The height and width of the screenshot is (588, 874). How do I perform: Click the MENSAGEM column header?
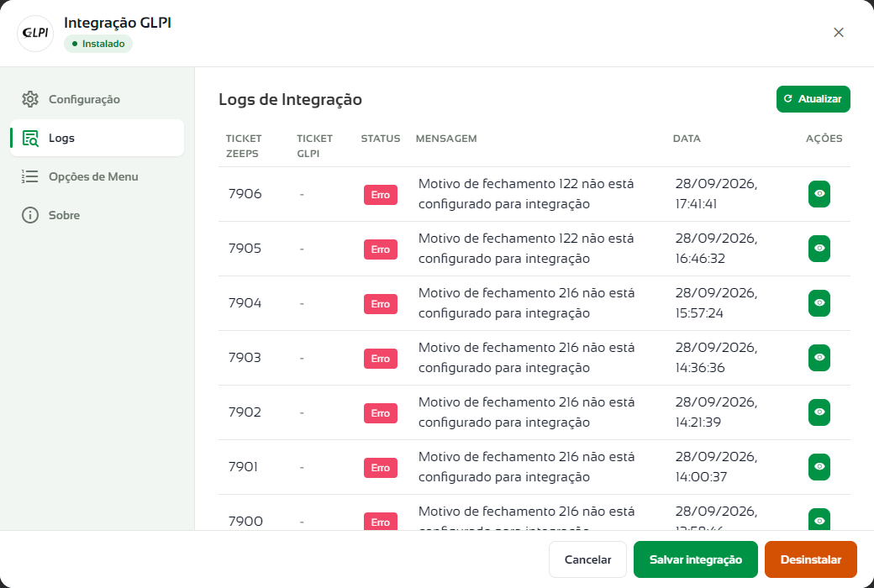tap(446, 139)
